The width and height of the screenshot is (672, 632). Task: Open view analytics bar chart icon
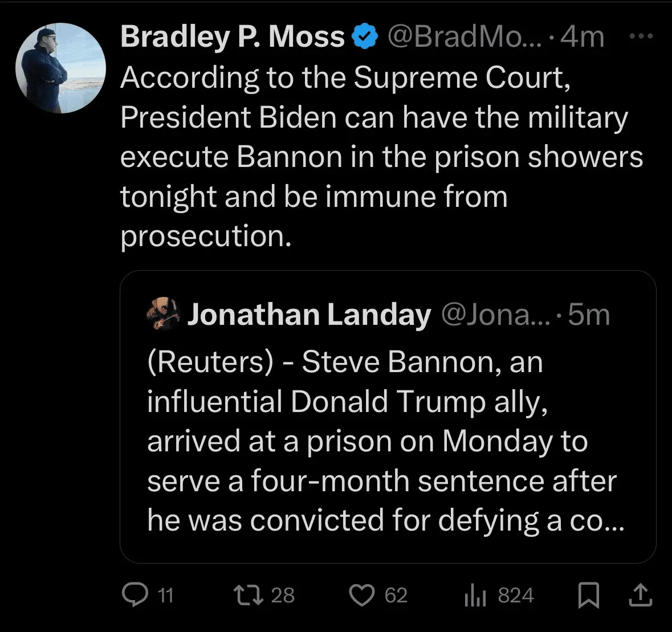pos(475,596)
